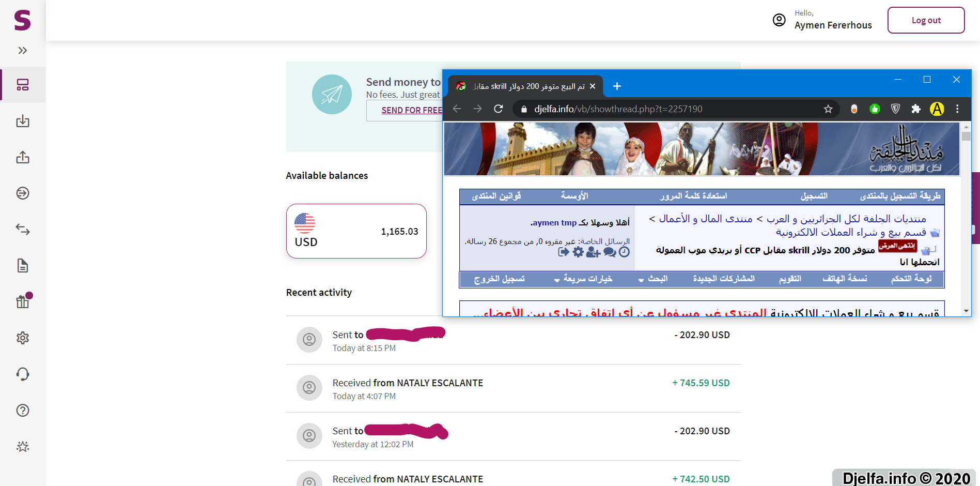Bookmark this page with the star icon
Screen dimensions: 980x486
[x=828, y=109]
